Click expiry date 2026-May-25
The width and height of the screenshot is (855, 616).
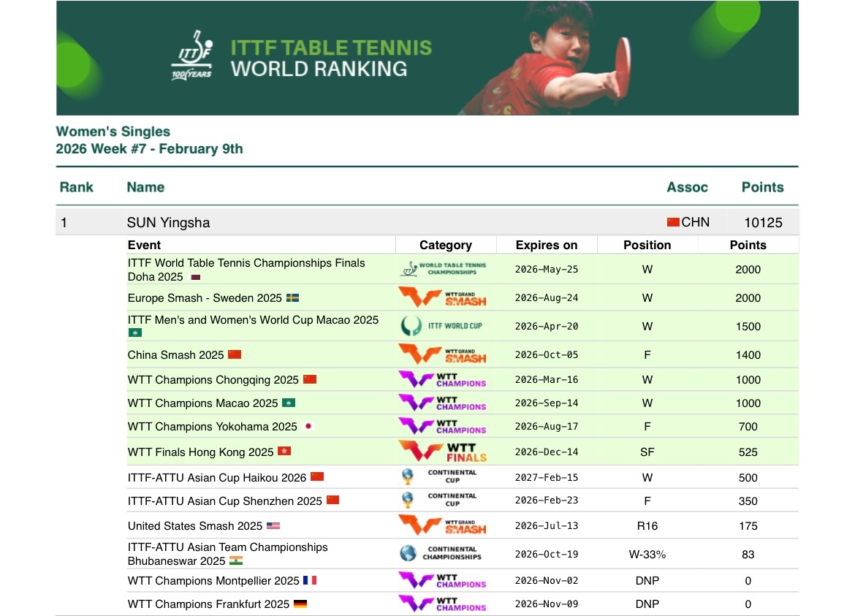coord(547,269)
